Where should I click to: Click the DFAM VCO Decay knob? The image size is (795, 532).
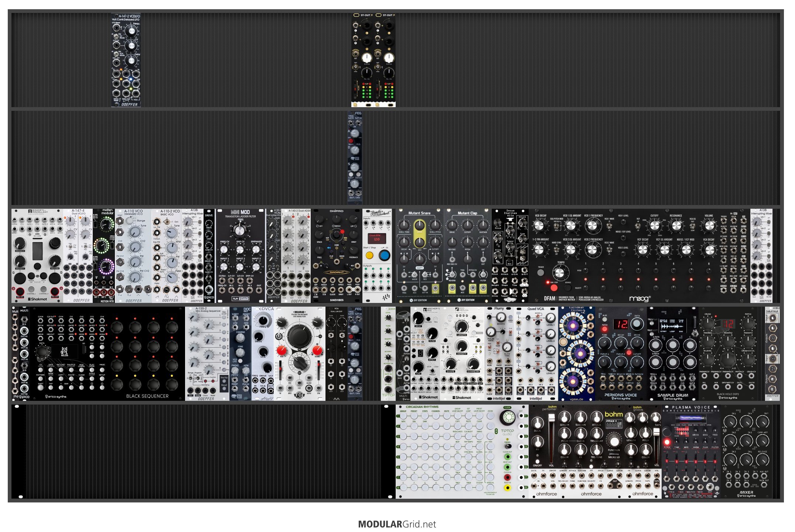click(540, 226)
